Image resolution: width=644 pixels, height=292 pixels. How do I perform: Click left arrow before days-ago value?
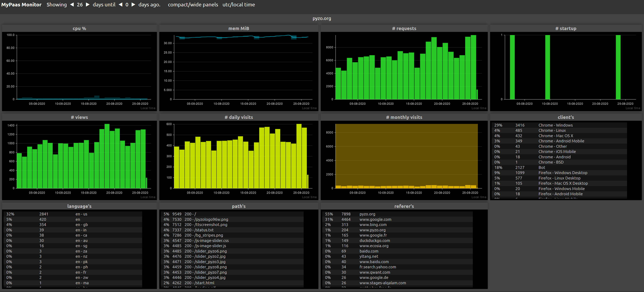[121, 5]
